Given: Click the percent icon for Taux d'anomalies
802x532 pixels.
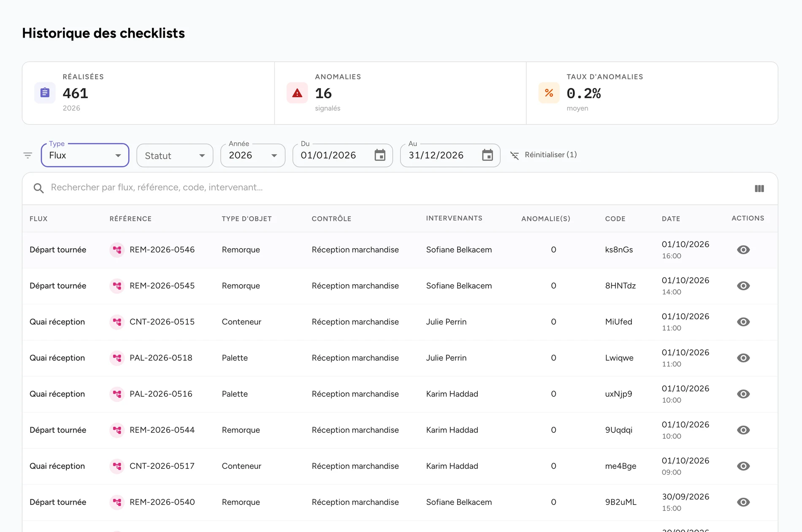Looking at the screenshot, I should 549,93.
